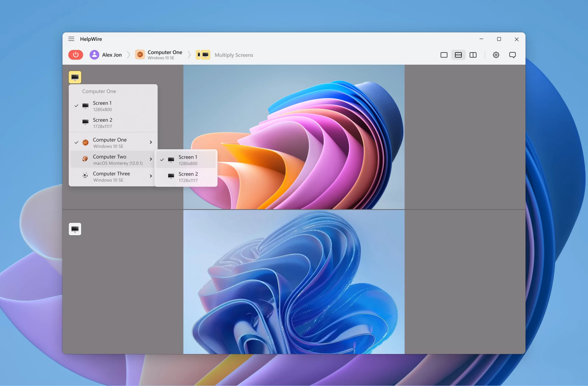588x386 pixels.
Task: Click the Computer One menu header text
Action: [99, 91]
